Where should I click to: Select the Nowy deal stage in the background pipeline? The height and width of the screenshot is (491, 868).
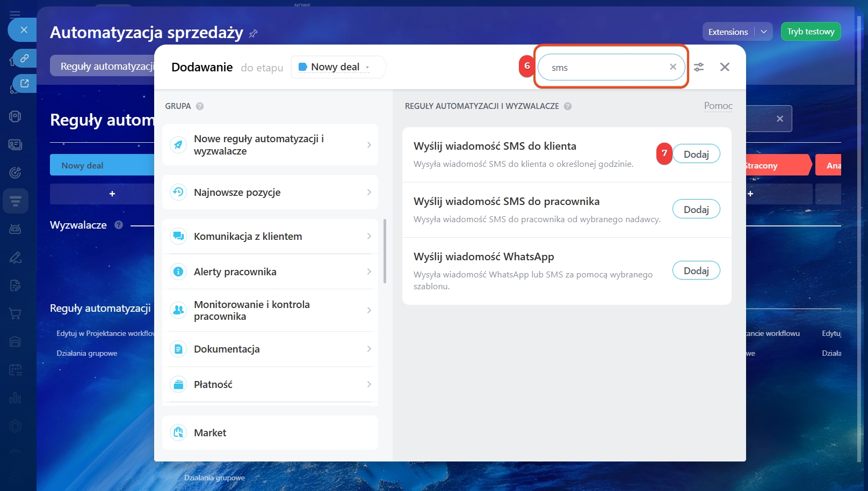(x=102, y=165)
